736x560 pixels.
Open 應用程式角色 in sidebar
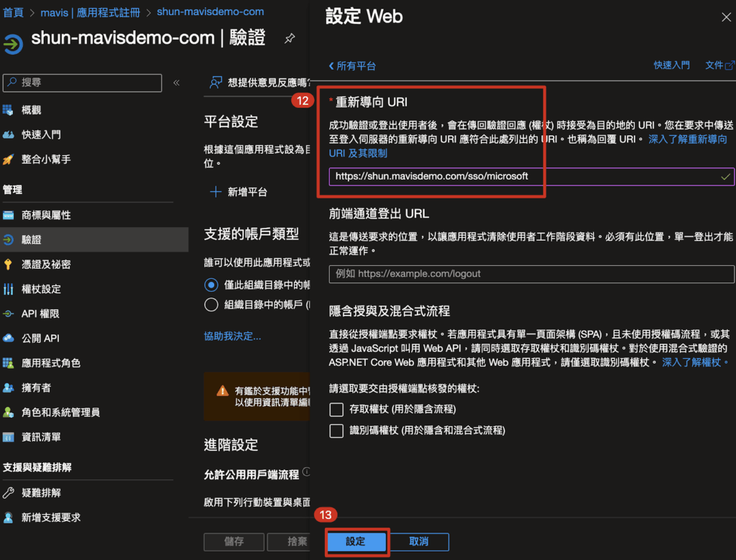click(51, 363)
